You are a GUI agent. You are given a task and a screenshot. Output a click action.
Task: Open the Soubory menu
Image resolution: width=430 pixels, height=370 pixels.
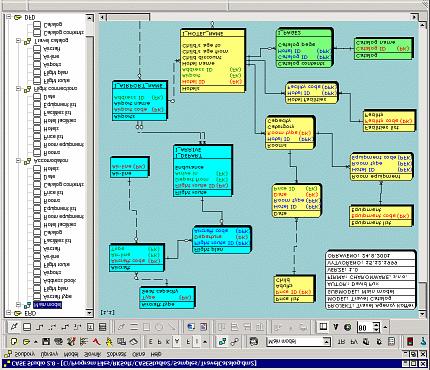click(x=24, y=354)
